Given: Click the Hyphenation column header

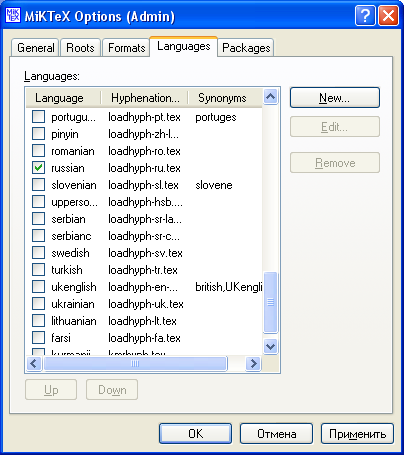Looking at the screenshot, I should 145,98.
